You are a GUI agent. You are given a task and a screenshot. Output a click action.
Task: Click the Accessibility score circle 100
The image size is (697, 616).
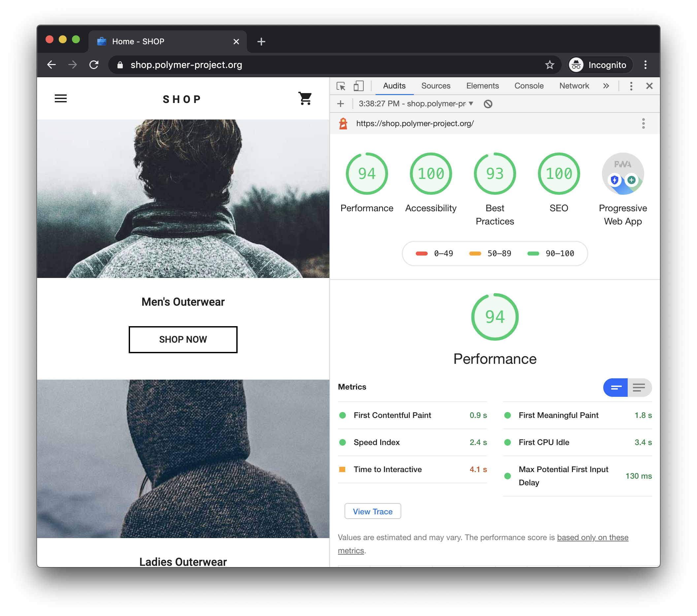point(431,174)
